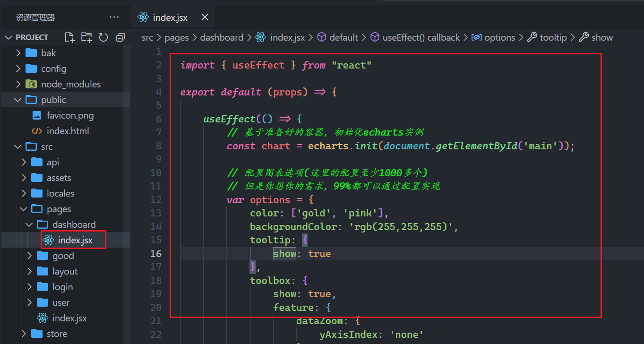Expand the good folder
This screenshot has height=344, width=644.
pyautogui.click(x=30, y=256)
